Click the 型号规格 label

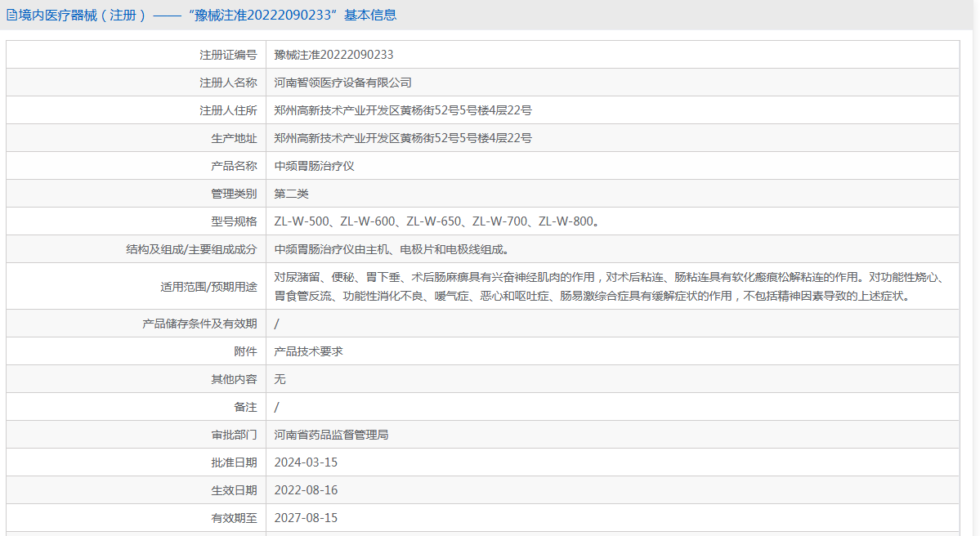pyautogui.click(x=234, y=221)
